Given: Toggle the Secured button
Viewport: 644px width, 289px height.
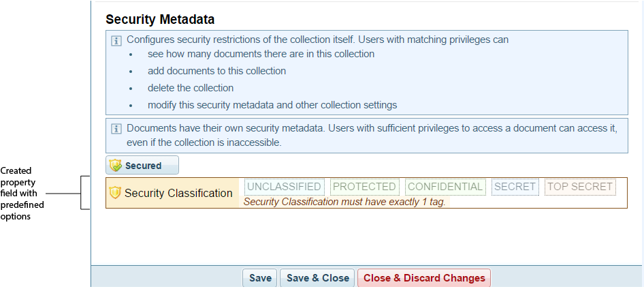Looking at the screenshot, I should pos(142,166).
